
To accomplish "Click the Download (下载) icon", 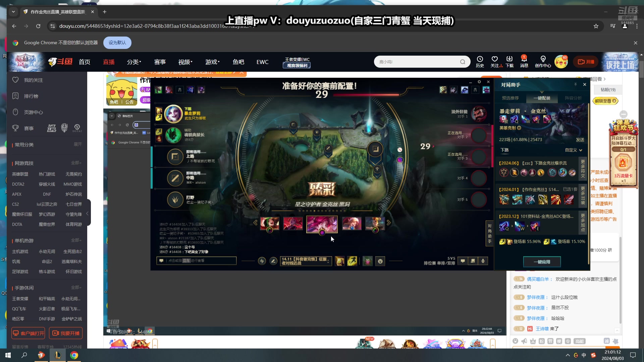I will (509, 62).
